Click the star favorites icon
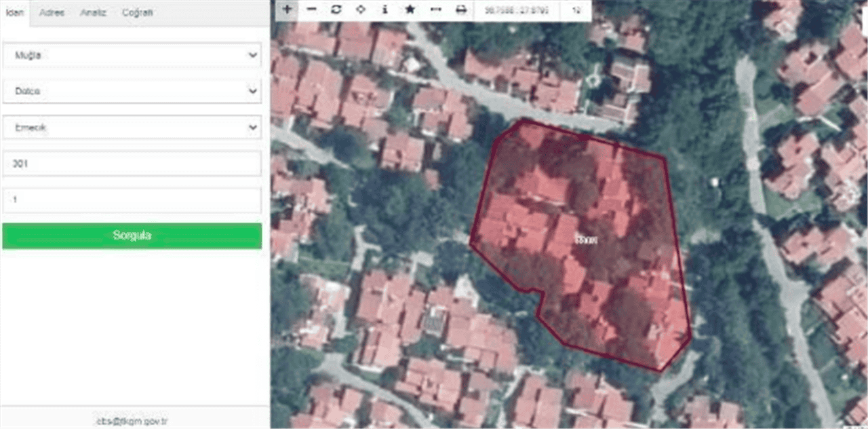This screenshot has height=429, width=868. [410, 10]
